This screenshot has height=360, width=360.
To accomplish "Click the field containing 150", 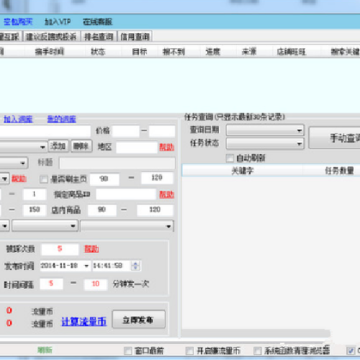I will point(34,210).
